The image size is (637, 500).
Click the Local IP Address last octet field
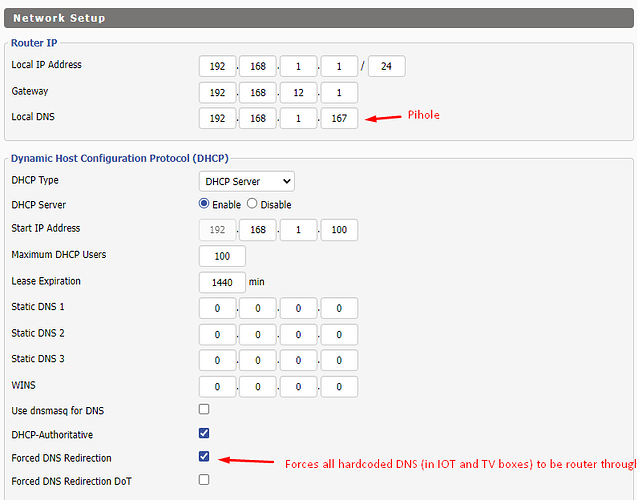tap(339, 67)
